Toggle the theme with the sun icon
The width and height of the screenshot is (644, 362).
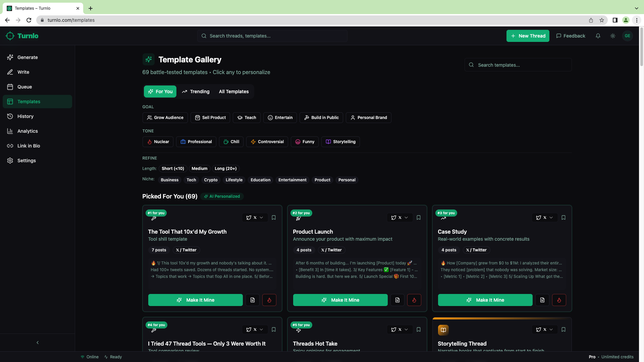click(613, 36)
